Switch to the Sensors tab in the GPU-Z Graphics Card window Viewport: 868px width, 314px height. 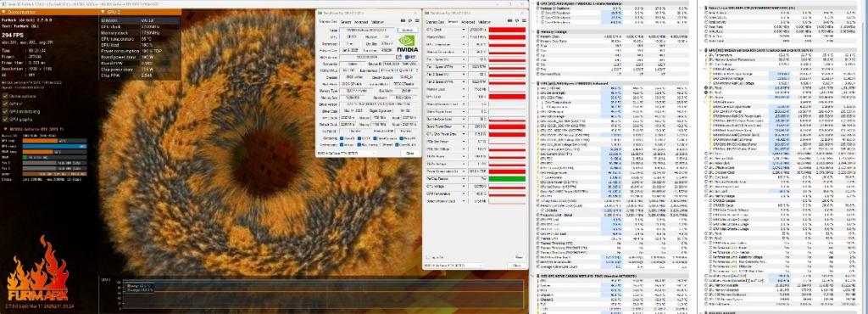click(x=346, y=22)
